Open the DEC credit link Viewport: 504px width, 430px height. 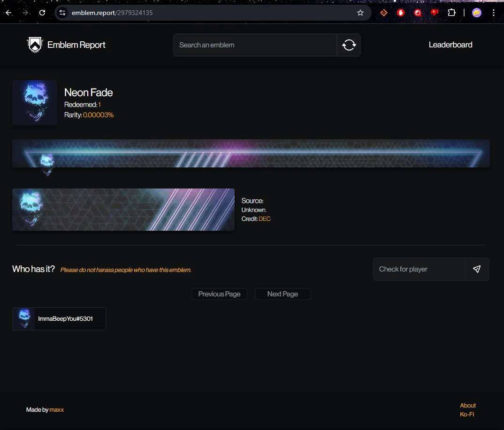click(x=265, y=219)
